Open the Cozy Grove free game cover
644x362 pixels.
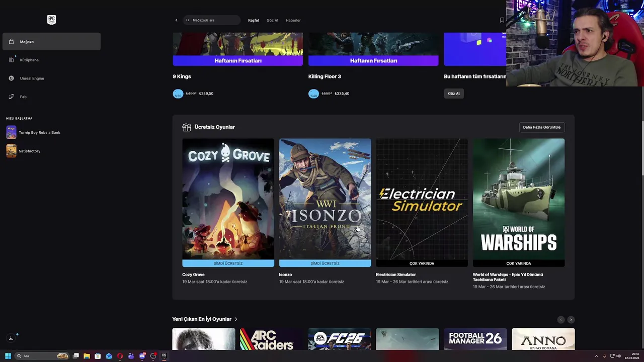pos(228,199)
